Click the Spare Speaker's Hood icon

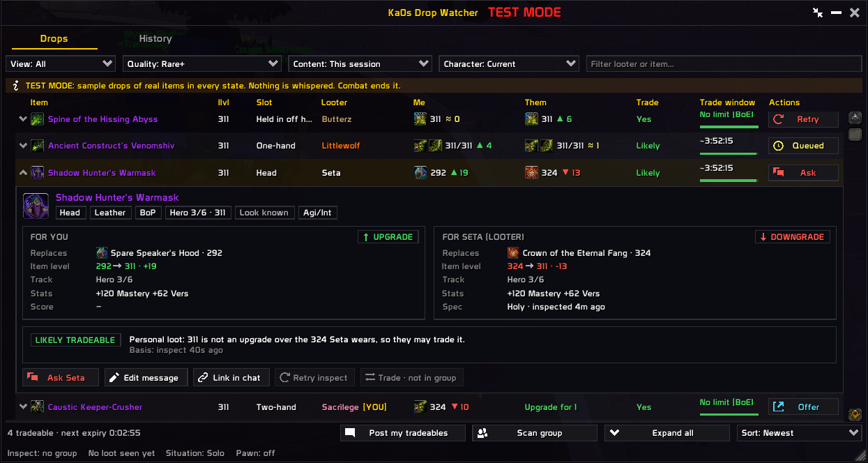tap(102, 253)
